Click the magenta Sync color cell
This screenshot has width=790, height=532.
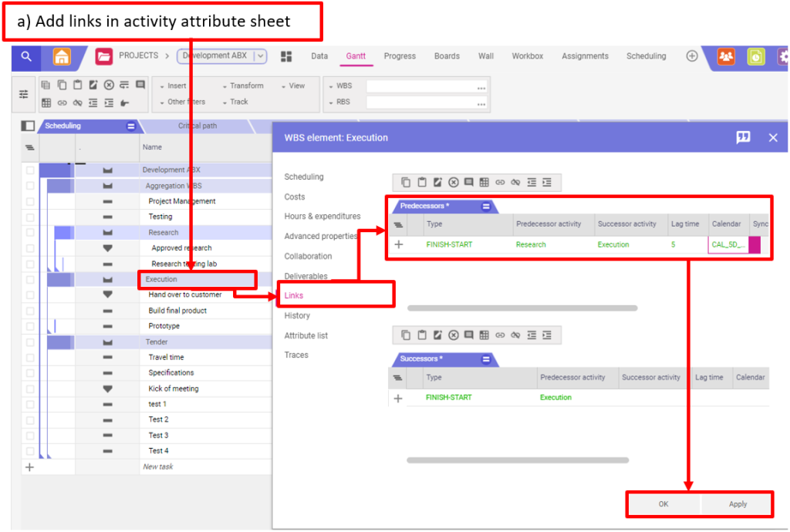point(755,245)
